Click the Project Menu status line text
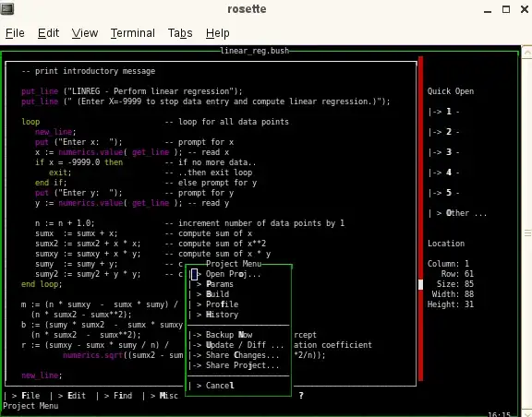 coord(30,406)
